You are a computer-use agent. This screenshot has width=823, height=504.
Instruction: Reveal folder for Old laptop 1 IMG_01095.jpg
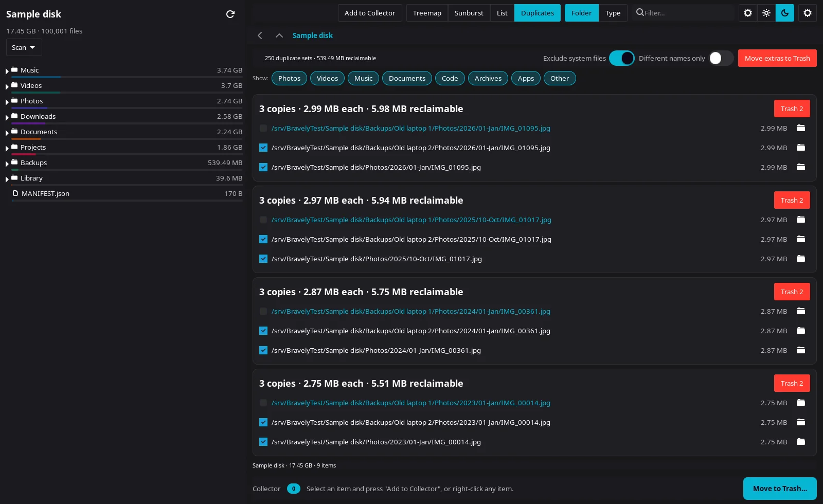[801, 128]
